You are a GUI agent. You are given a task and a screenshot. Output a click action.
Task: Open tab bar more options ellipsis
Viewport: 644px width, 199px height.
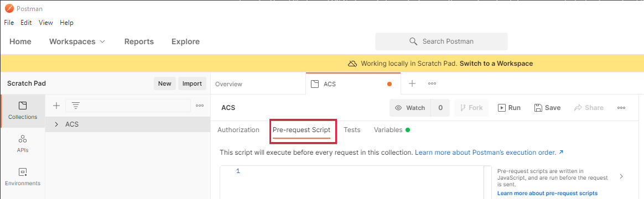432,83
